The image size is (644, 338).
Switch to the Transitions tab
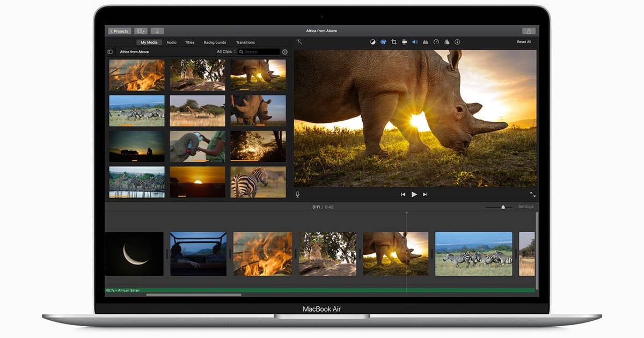[x=245, y=42]
